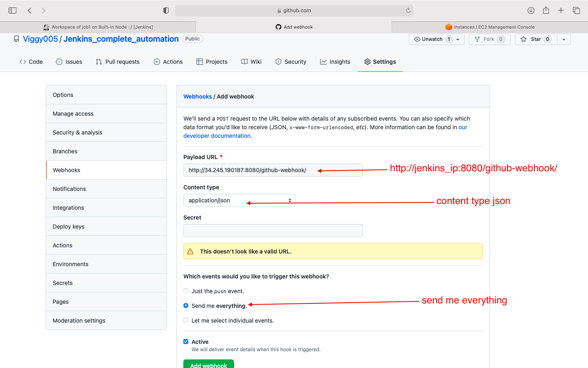Viewport: 588px width, 368px height.
Task: Open a new tab with the plus icon
Action: click(x=561, y=10)
